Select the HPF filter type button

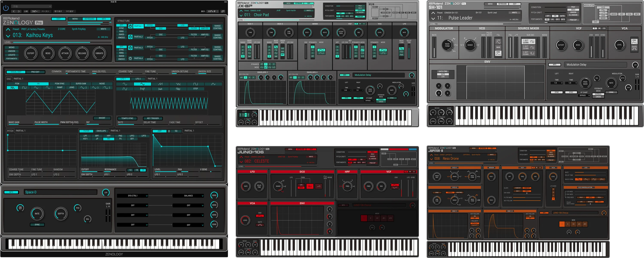click(108, 136)
